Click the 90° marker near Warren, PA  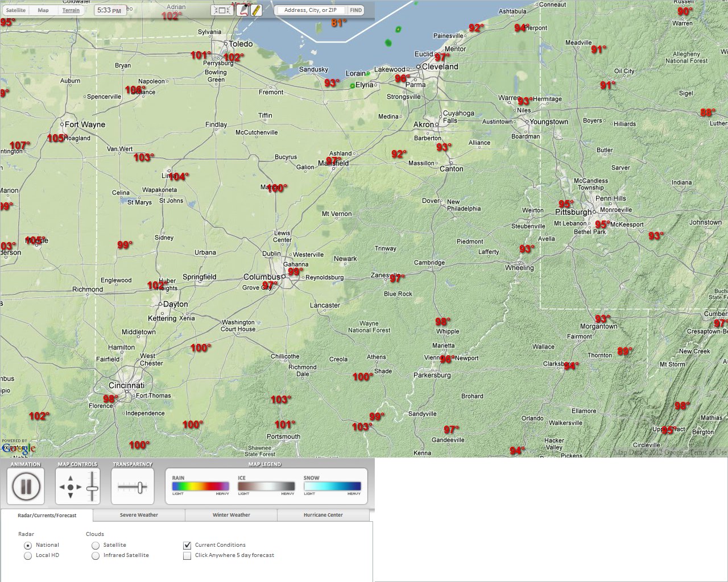coord(685,11)
